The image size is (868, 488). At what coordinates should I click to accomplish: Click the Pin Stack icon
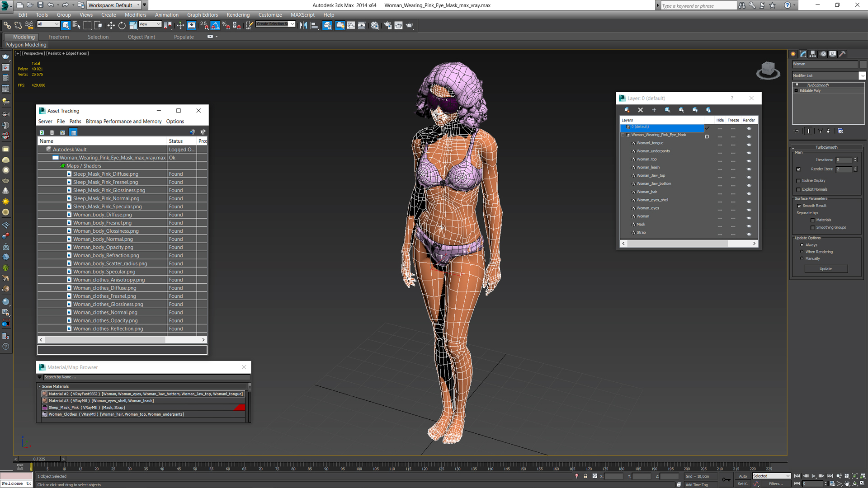pos(797,131)
